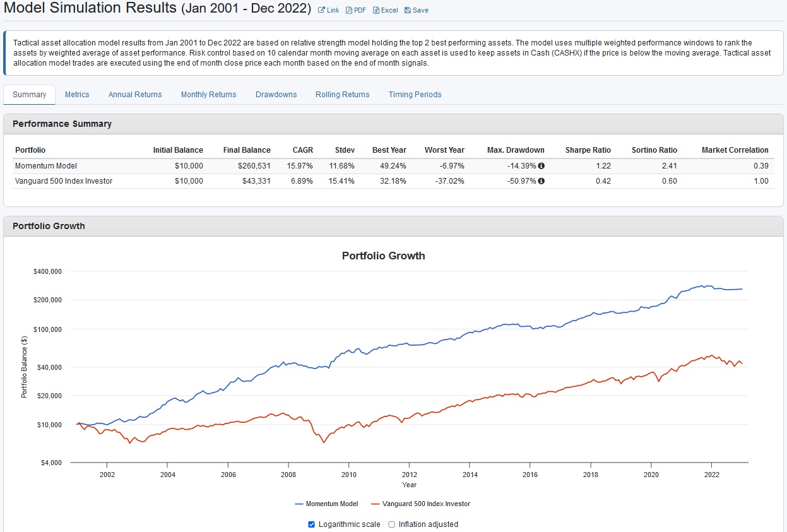787x532 pixels.
Task: Switch to the Rolling Returns tab
Action: tap(342, 94)
